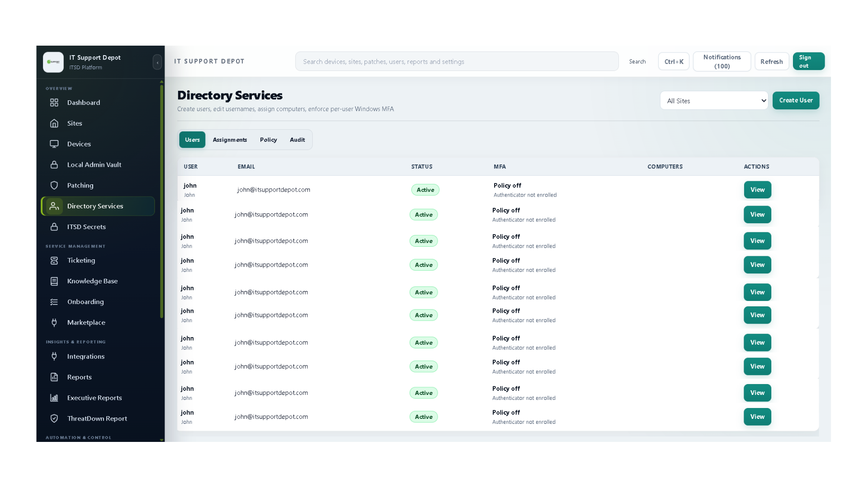Switch to the Users tab
Screen dimensions: 868x488
tap(192, 140)
